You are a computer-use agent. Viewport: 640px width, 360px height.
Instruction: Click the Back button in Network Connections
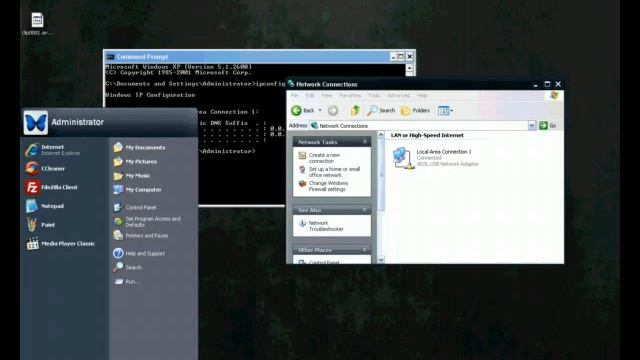302,111
